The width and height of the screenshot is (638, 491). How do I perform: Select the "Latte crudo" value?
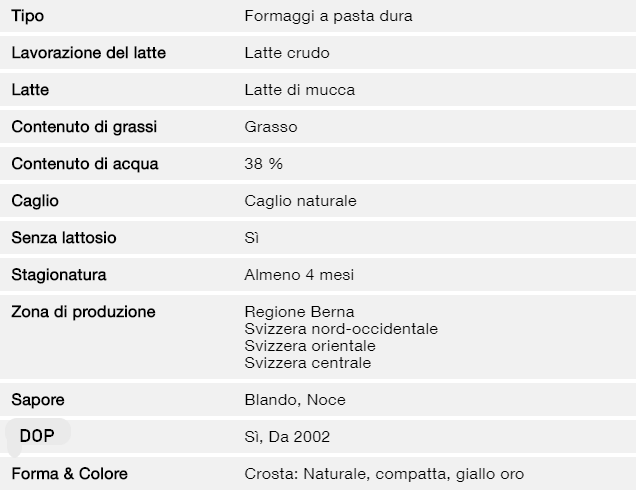(x=287, y=53)
